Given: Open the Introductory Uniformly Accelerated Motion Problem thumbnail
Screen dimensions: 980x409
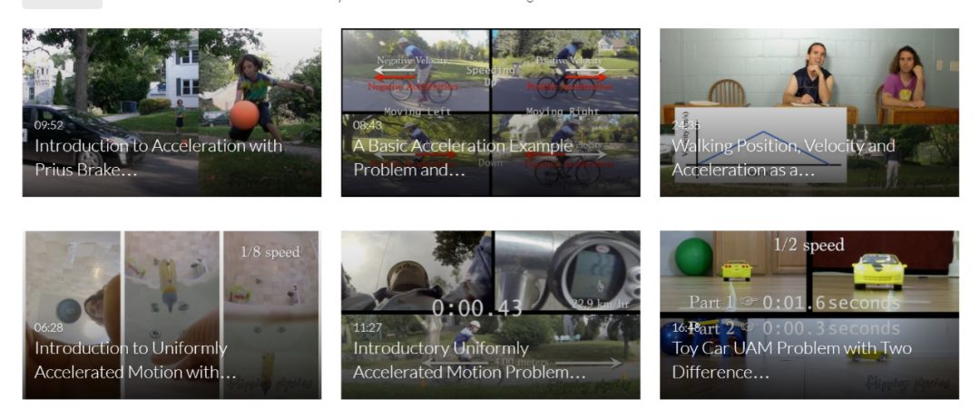Looking at the screenshot, I should click(491, 315).
